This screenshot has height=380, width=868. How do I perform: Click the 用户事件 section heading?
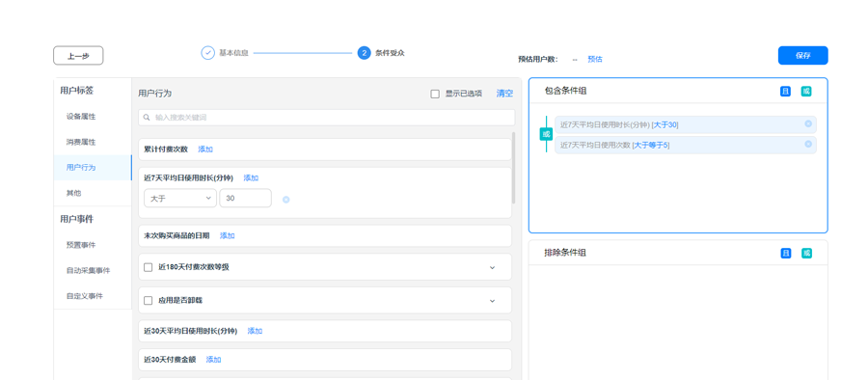coord(76,219)
